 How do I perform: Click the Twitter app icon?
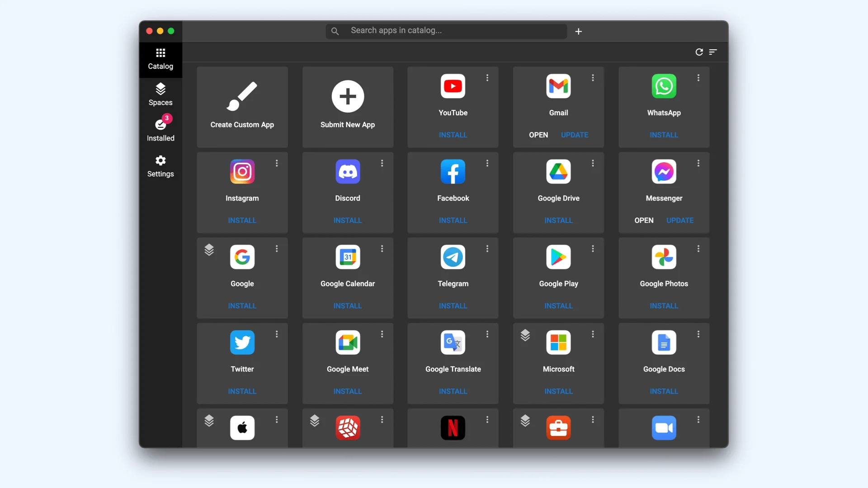click(242, 342)
